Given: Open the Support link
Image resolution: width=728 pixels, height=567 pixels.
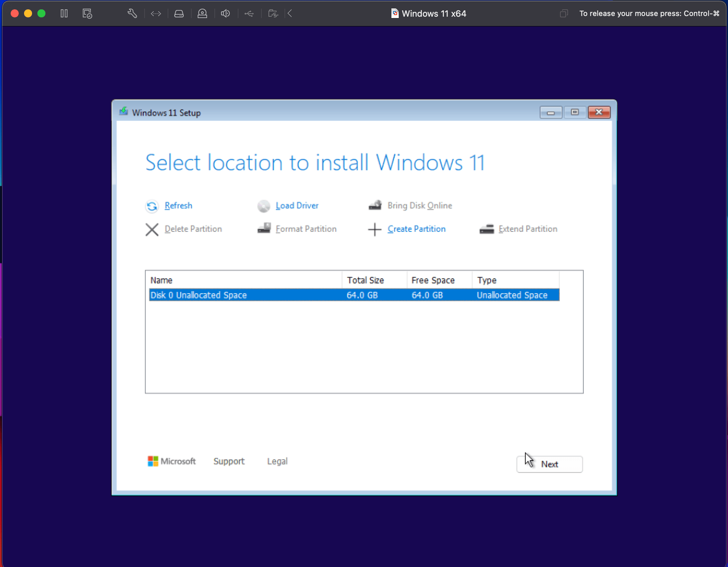Looking at the screenshot, I should [x=229, y=461].
